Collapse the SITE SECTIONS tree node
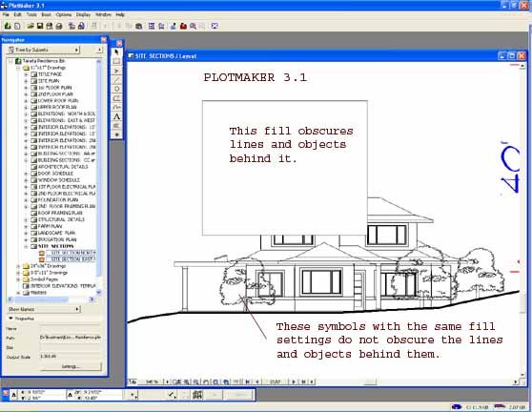This screenshot has height=412, width=532. coord(26,246)
